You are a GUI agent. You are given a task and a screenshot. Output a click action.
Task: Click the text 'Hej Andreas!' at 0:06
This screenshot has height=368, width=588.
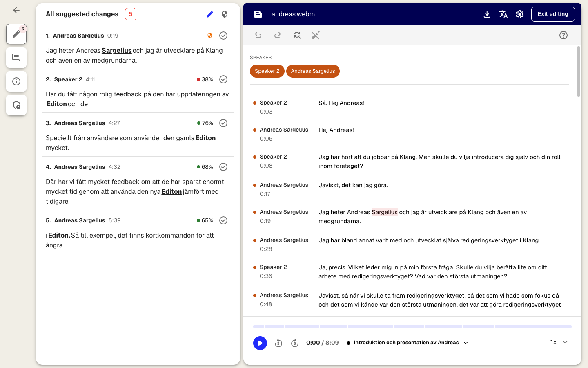coord(336,130)
